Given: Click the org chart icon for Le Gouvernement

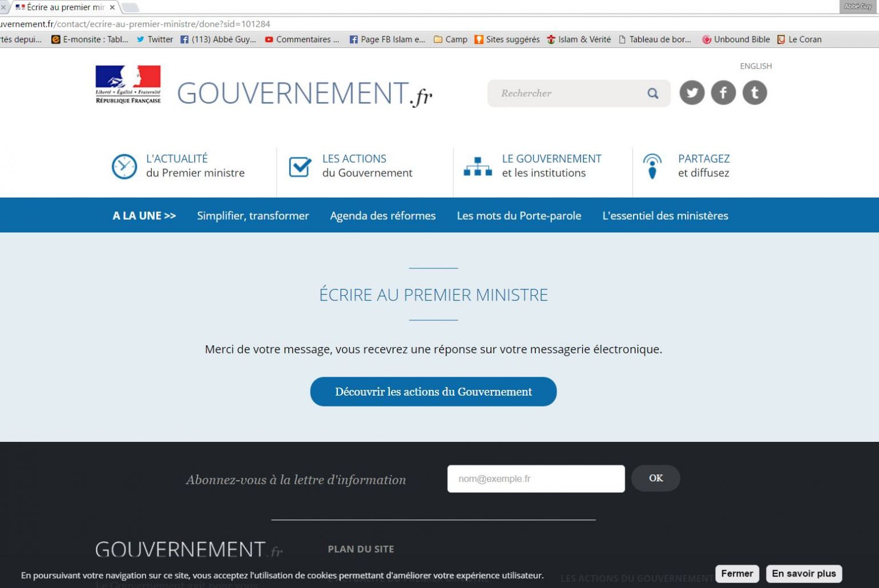Looking at the screenshot, I should tap(478, 167).
